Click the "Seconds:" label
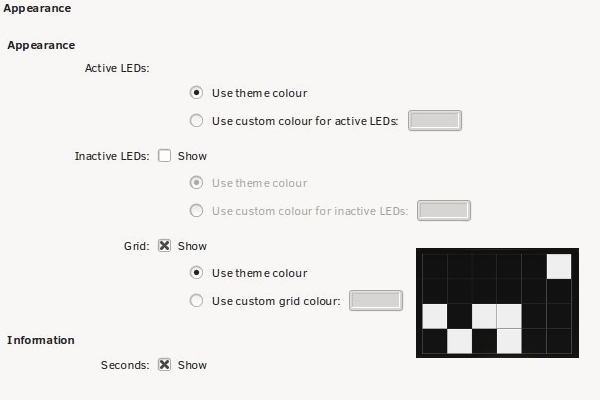 click(x=125, y=365)
